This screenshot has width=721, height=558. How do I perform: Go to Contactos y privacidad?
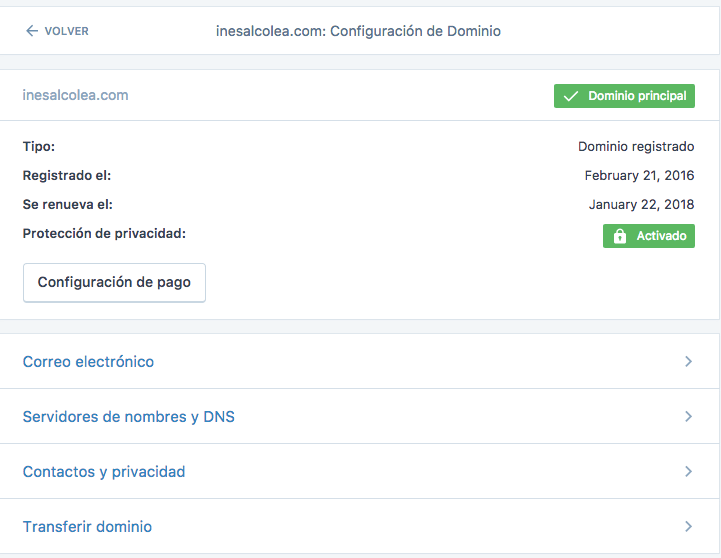103,471
